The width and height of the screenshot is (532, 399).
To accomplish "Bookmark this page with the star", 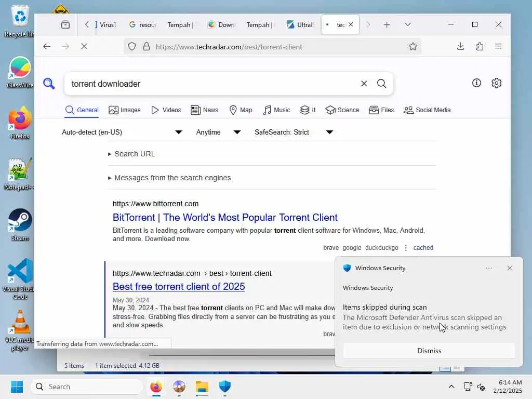I will click(x=413, y=46).
